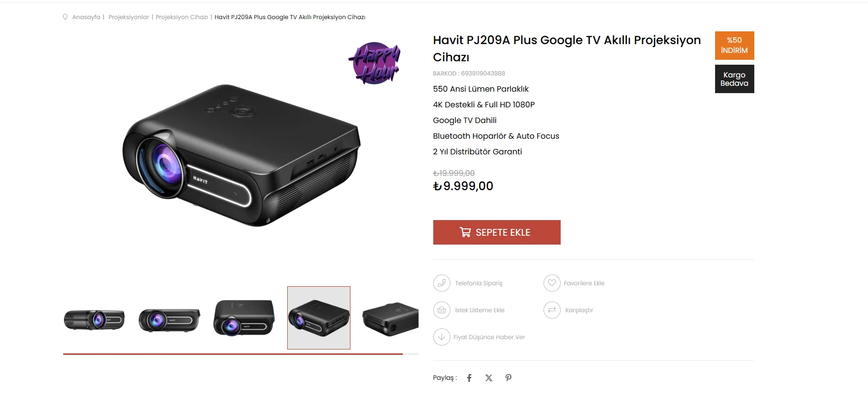Click the Telefonla Sipariş phone icon
868x397 pixels.
tap(442, 283)
